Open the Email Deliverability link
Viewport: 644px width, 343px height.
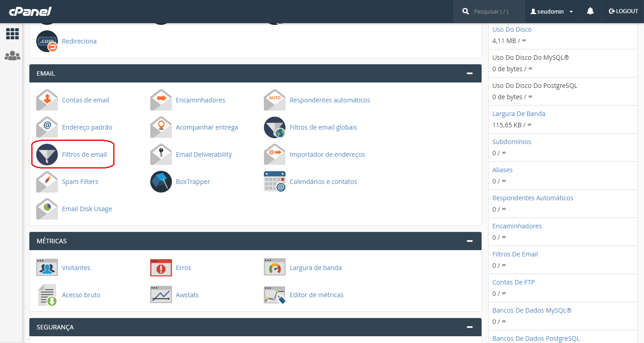click(204, 155)
